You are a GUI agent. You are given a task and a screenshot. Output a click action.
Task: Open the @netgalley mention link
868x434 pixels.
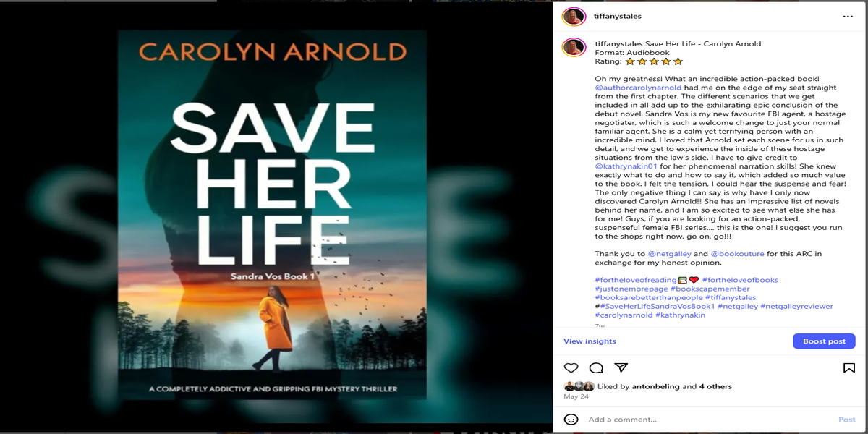(x=668, y=254)
